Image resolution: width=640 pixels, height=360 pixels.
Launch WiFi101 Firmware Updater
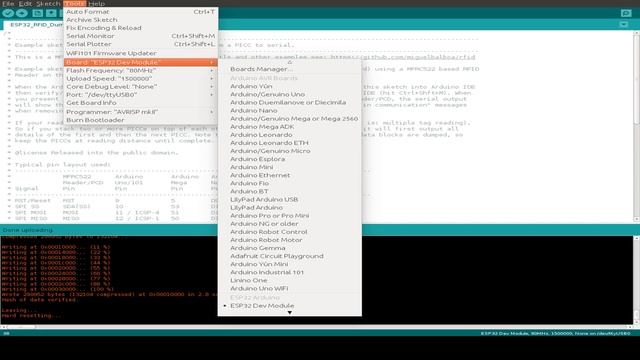140,53
